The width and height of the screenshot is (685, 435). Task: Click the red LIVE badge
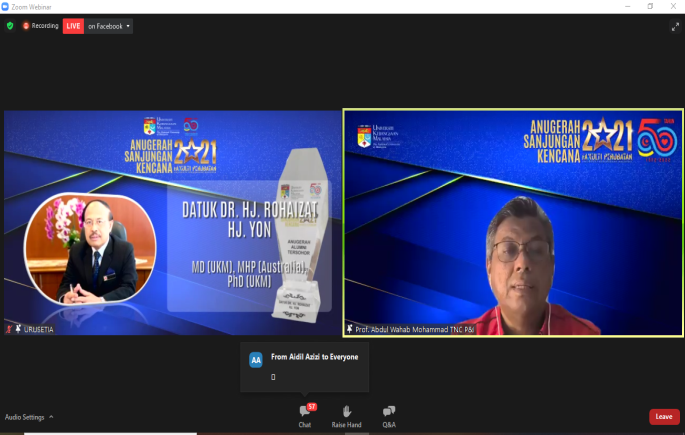74,26
